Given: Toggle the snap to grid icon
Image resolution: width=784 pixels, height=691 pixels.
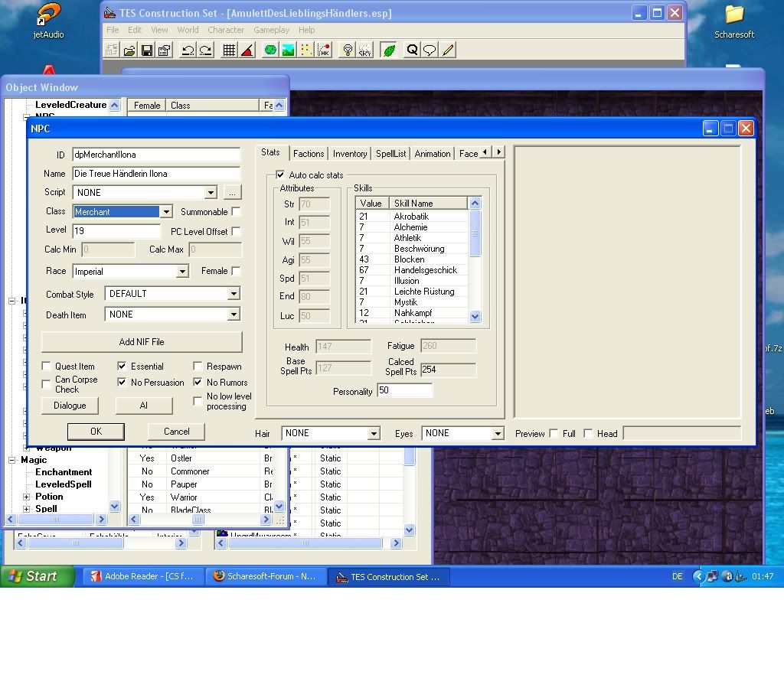Looking at the screenshot, I should point(229,51).
